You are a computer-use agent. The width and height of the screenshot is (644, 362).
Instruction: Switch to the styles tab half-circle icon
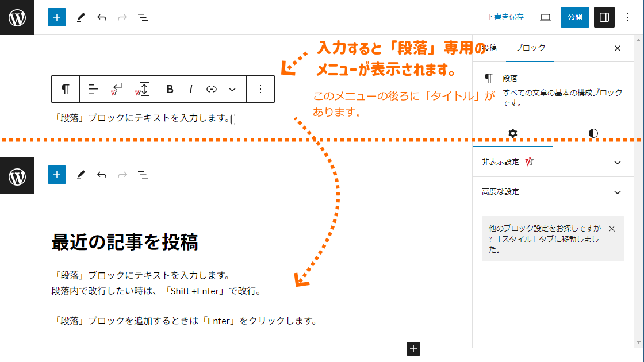pos(593,133)
